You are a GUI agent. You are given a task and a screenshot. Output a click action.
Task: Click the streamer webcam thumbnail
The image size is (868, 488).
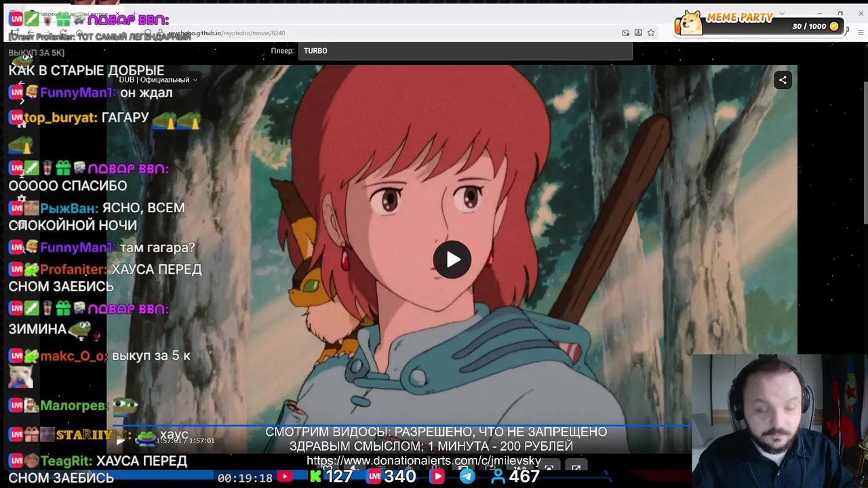pyautogui.click(x=780, y=421)
